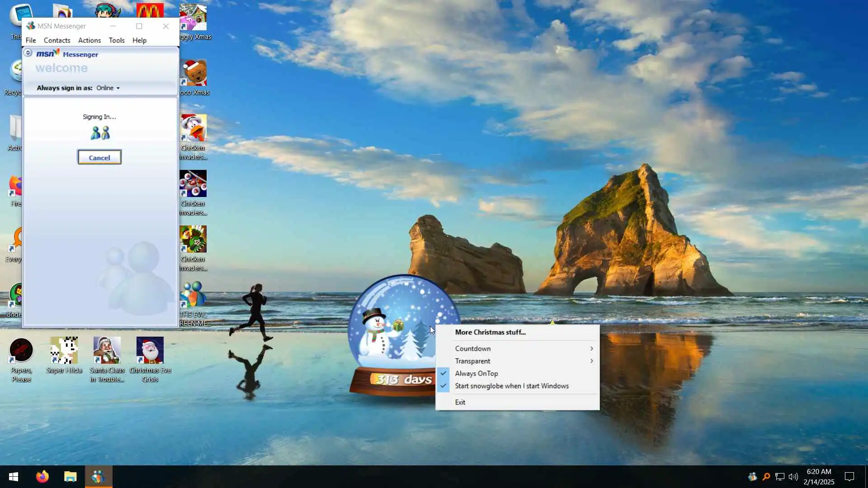Viewport: 868px width, 488px height.
Task: Cancel the MSN sign-in
Action: (x=99, y=158)
